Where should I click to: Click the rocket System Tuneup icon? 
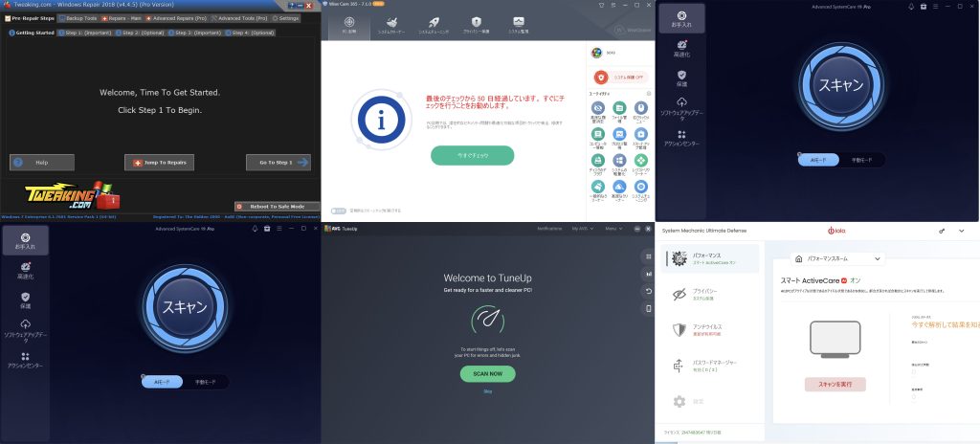434,22
